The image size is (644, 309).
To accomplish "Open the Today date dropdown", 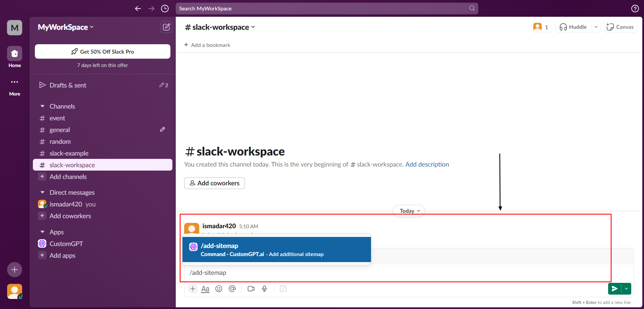I will (409, 211).
